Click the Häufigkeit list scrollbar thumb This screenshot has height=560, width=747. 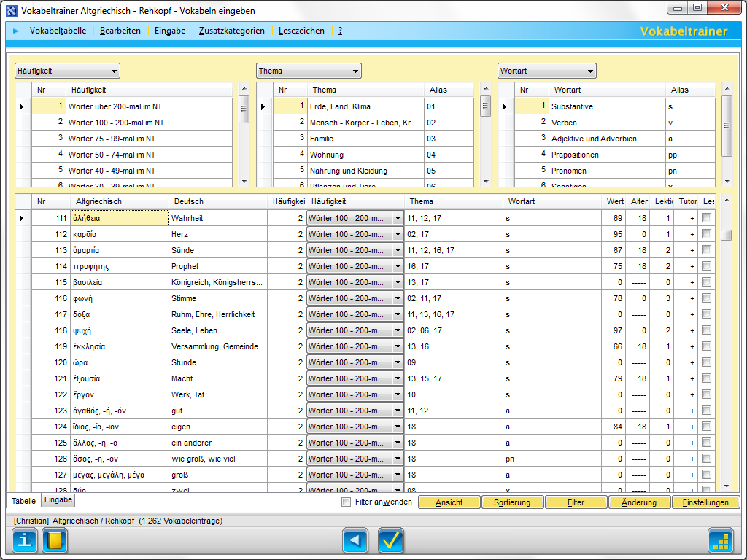(x=244, y=109)
